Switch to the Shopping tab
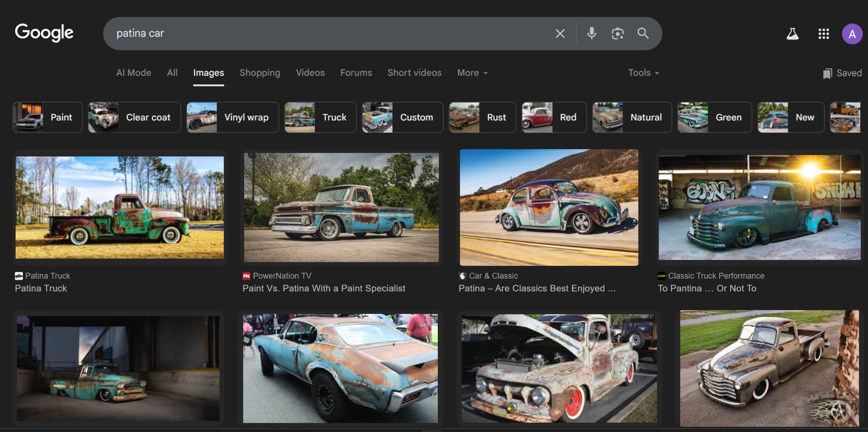The width and height of the screenshot is (868, 432). pyautogui.click(x=260, y=73)
